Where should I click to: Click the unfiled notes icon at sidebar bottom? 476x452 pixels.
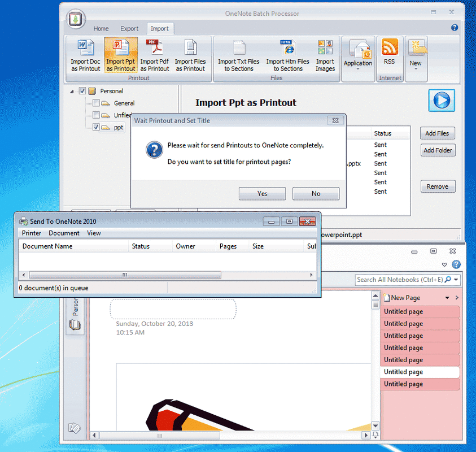75,428
